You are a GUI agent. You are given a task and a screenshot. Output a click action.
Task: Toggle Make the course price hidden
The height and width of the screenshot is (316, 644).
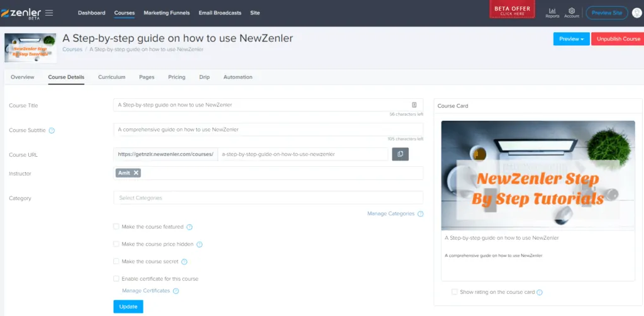click(x=116, y=244)
